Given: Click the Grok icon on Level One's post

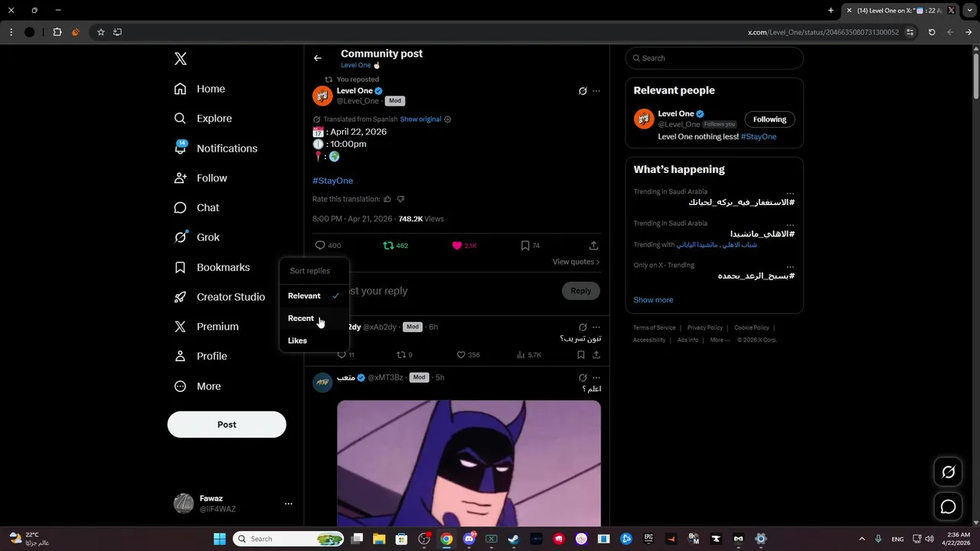Looking at the screenshot, I should (583, 91).
